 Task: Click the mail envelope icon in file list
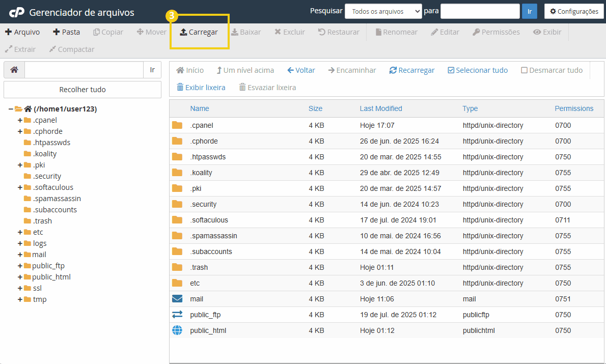[177, 299]
